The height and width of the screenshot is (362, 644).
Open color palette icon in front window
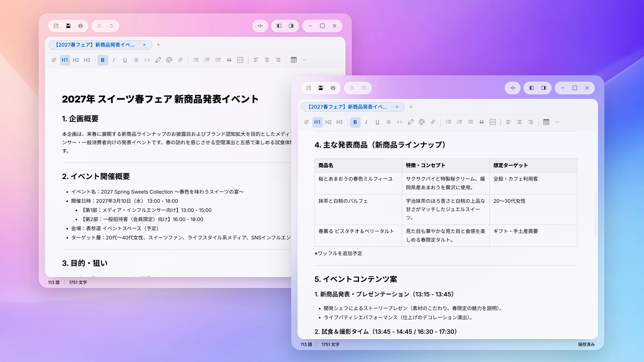(422, 122)
